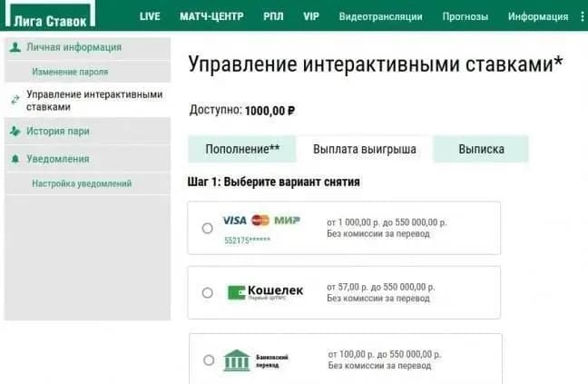Open Прогнозы in top navigation
Screen dimensions: 588x384
(x=465, y=16)
